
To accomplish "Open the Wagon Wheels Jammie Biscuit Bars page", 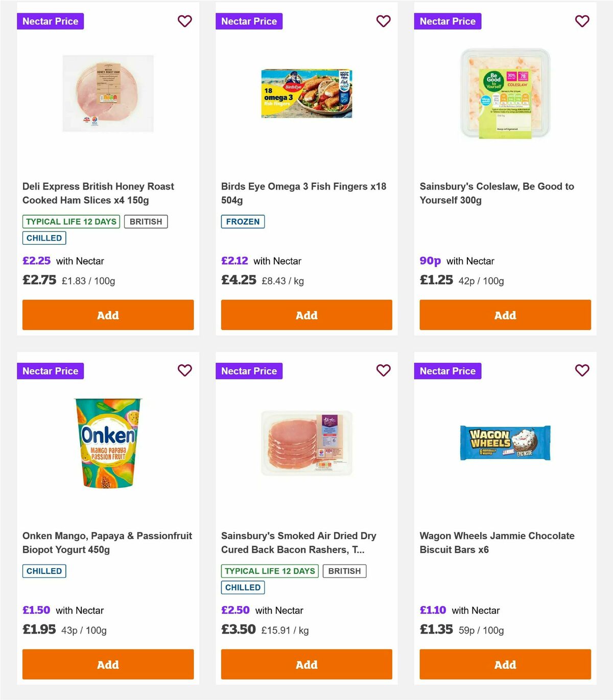I will (497, 543).
